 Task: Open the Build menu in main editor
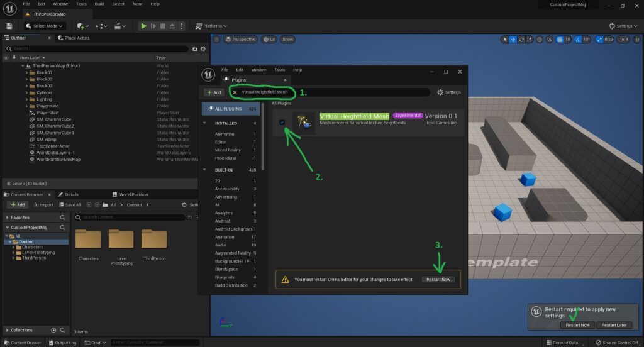(99, 4)
